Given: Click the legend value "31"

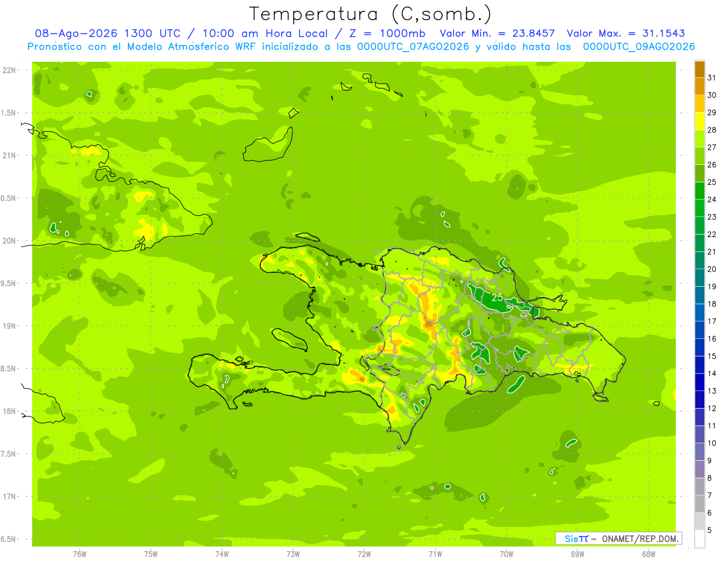Looking at the screenshot, I should (x=712, y=78).
